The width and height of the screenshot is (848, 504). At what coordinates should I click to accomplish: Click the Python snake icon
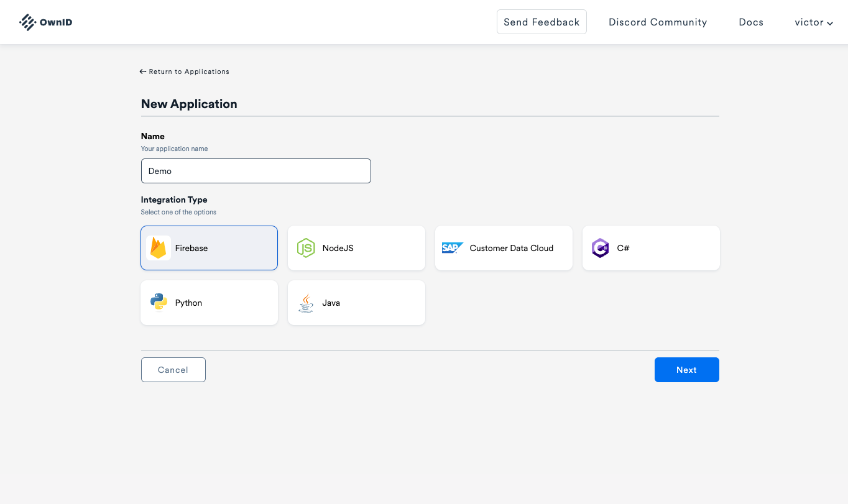pos(159,302)
